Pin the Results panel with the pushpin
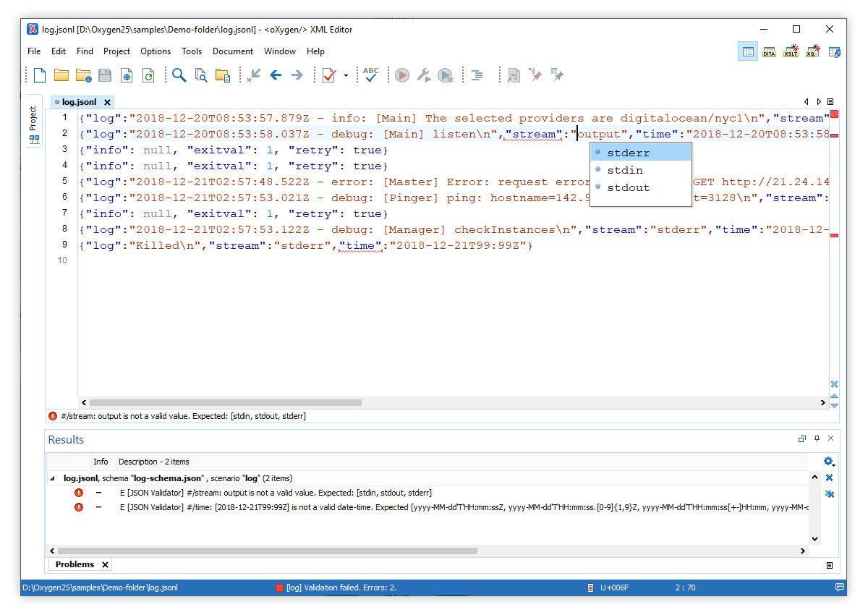Viewport: 868px width, 615px height. (x=817, y=438)
